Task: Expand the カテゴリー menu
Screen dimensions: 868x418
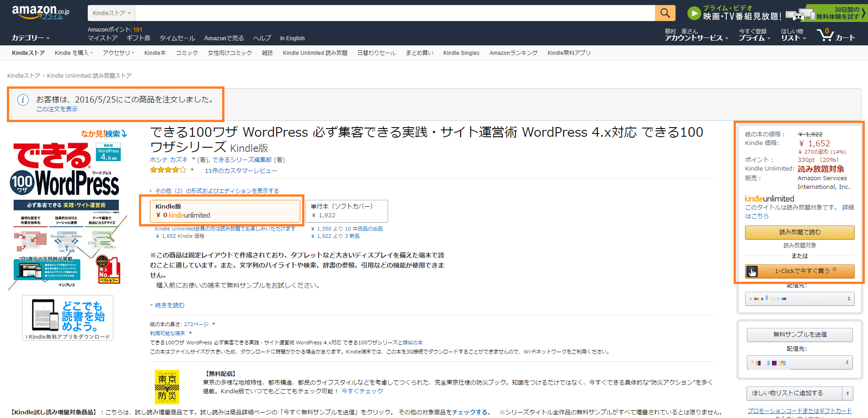Action: (31, 38)
